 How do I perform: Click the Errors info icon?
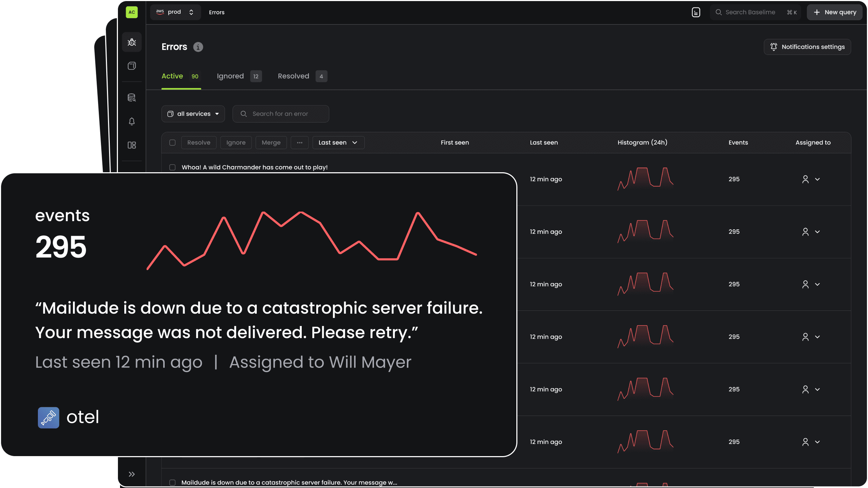(x=198, y=47)
